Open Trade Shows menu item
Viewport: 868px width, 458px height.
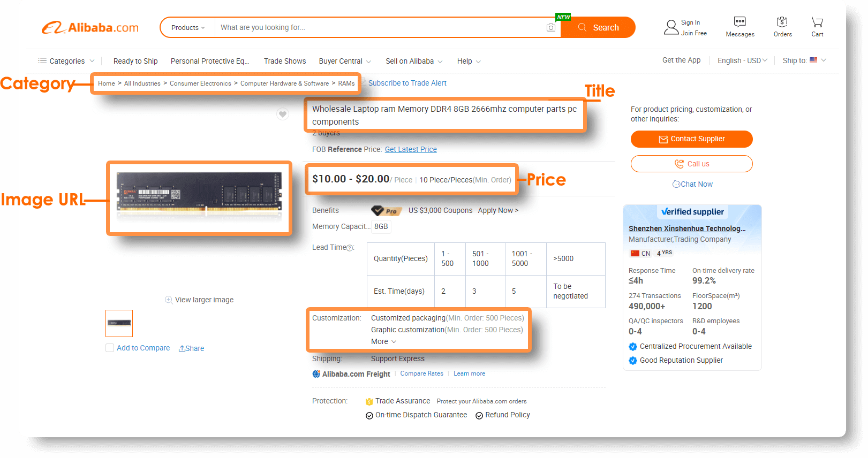point(285,61)
